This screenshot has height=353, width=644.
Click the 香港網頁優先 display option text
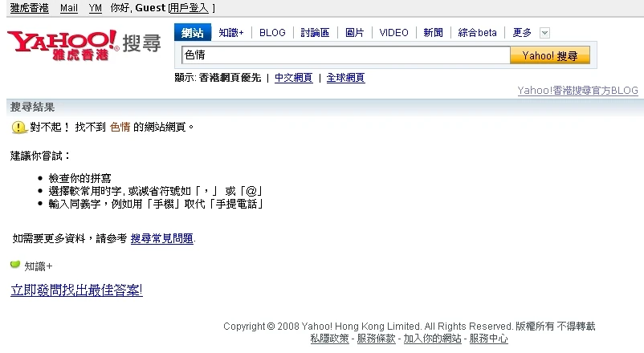(x=230, y=78)
